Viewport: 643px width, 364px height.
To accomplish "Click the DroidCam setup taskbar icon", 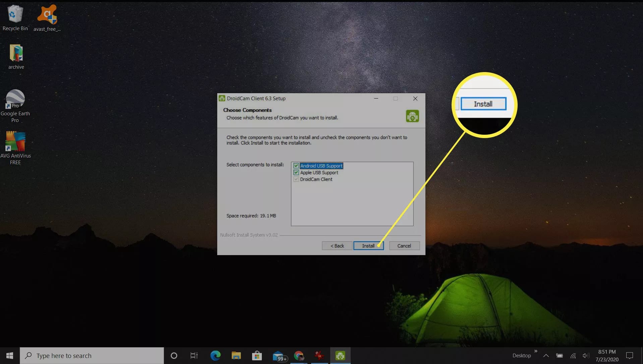I will click(x=340, y=356).
